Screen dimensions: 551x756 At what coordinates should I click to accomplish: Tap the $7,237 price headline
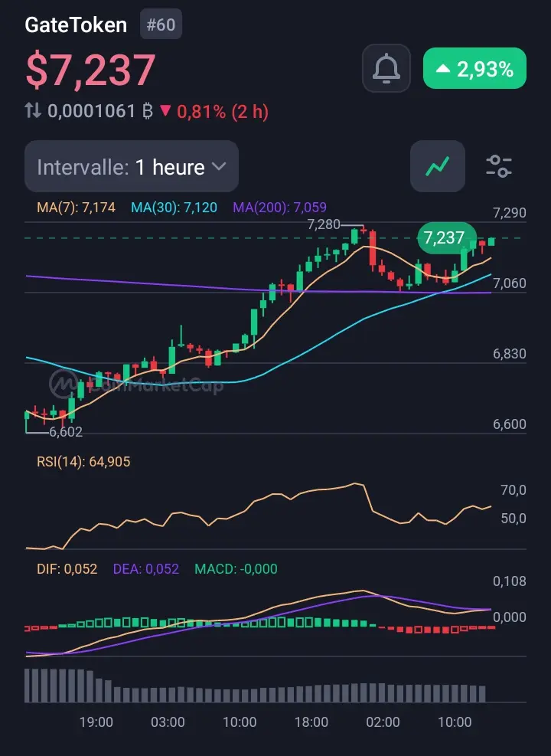coord(90,70)
